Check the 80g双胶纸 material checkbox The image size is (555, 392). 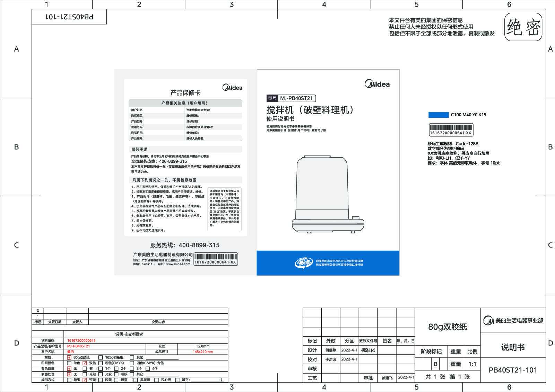coord(69,357)
